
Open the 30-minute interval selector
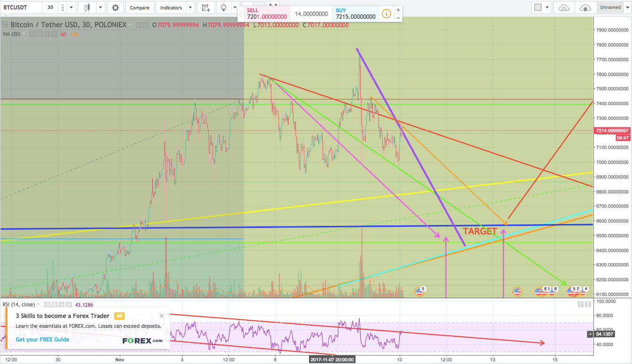point(50,8)
